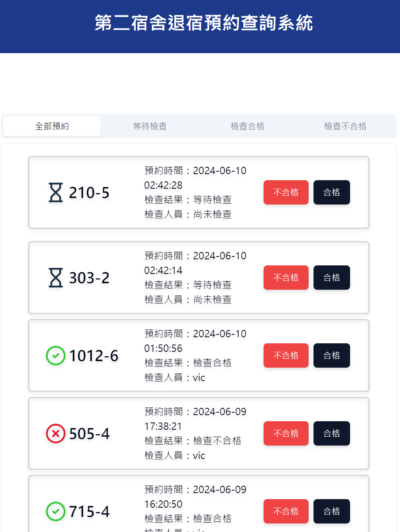Select the 檢查不合格 tab

[x=345, y=126]
